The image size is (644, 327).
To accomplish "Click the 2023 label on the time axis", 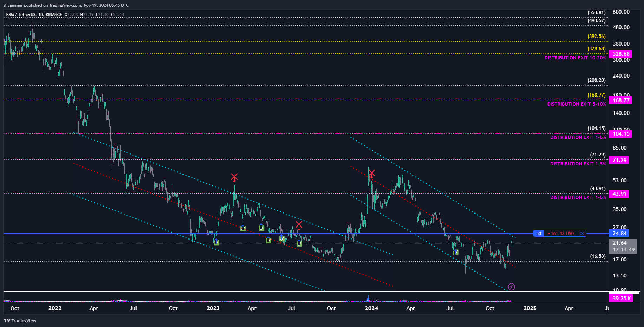I will tap(213, 308).
